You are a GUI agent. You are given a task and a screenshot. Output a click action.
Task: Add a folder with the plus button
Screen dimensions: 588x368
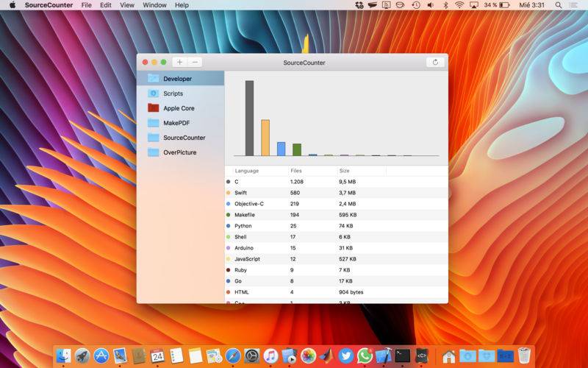(x=179, y=63)
